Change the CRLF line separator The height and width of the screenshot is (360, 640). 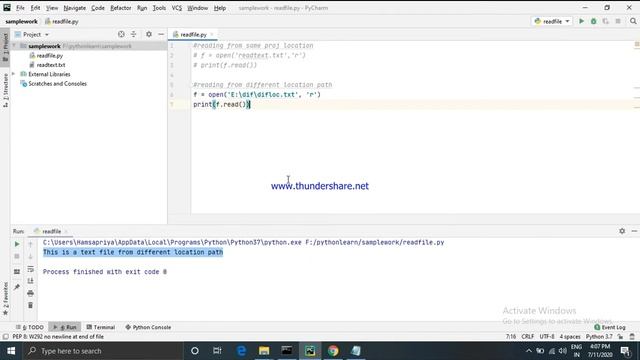point(527,337)
